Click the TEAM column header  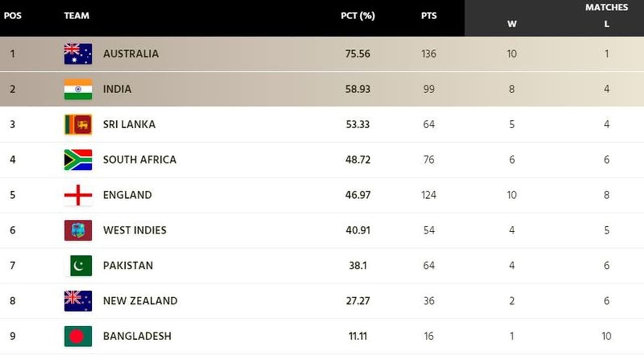point(76,16)
